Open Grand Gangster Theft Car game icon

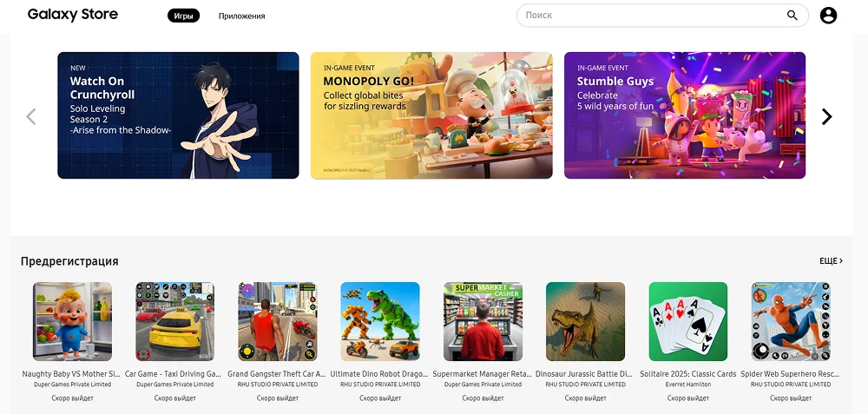pos(278,322)
